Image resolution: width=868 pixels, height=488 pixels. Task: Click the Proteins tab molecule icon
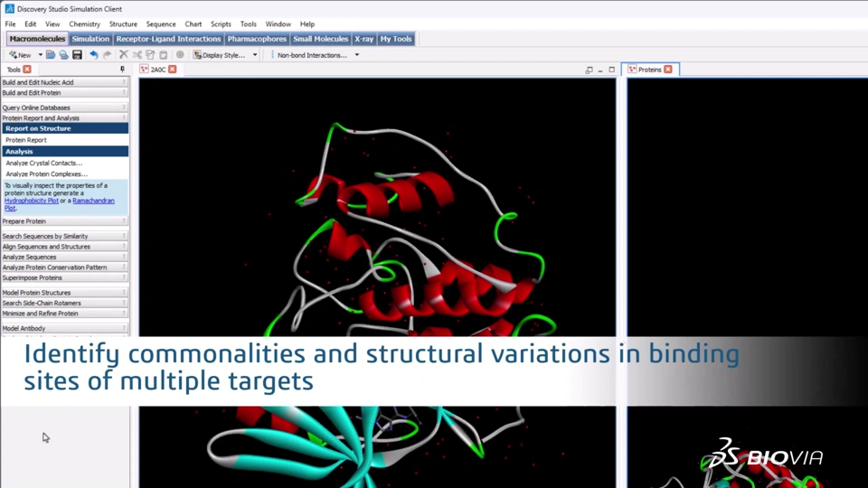point(632,70)
